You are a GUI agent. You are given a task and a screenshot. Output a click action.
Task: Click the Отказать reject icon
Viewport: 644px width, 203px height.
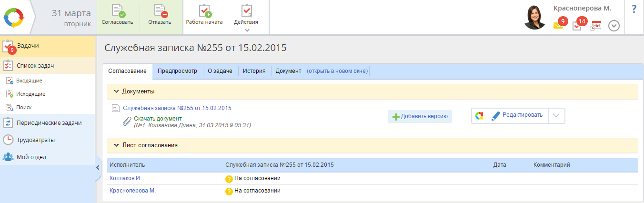click(x=160, y=11)
